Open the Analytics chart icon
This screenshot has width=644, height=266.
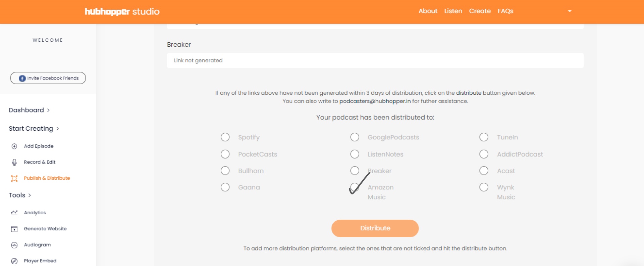tap(14, 213)
